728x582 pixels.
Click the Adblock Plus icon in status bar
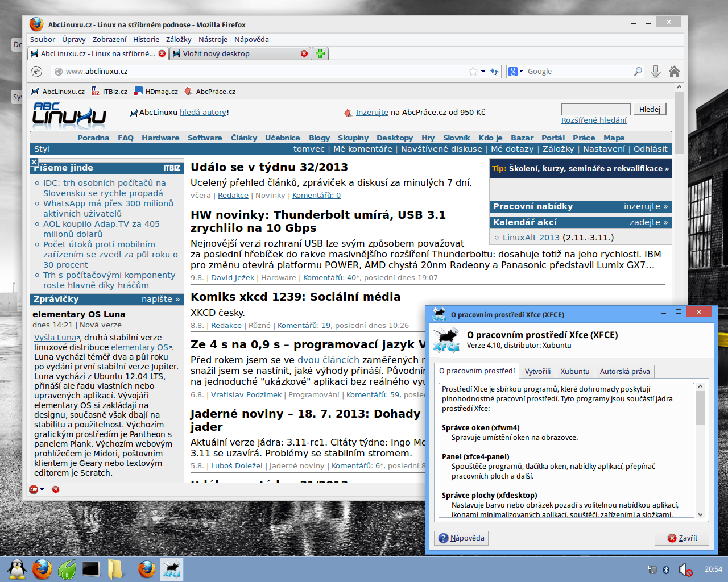coord(34,489)
